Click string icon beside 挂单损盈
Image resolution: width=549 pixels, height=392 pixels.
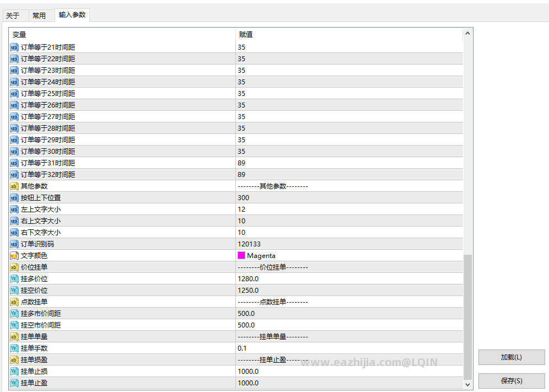[x=14, y=359]
